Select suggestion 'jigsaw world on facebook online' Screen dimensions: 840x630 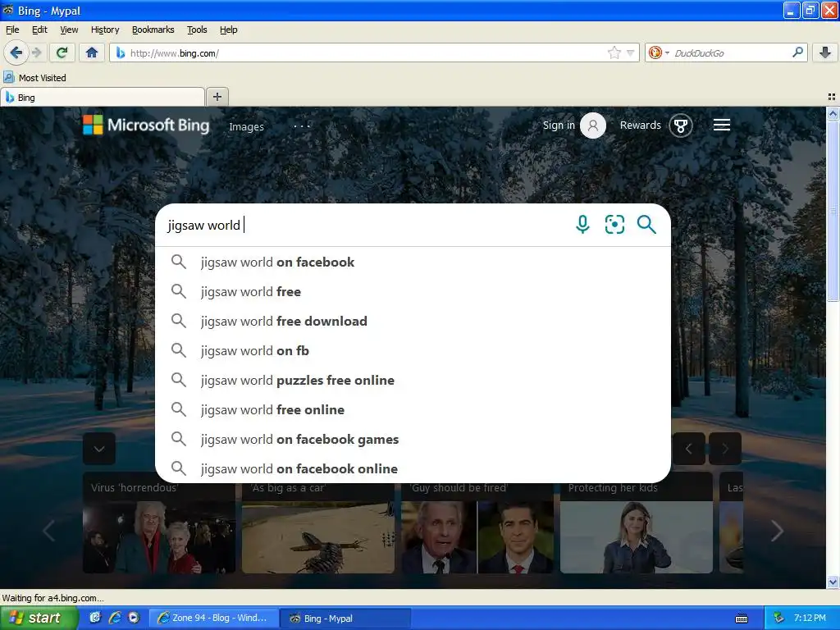(413, 468)
